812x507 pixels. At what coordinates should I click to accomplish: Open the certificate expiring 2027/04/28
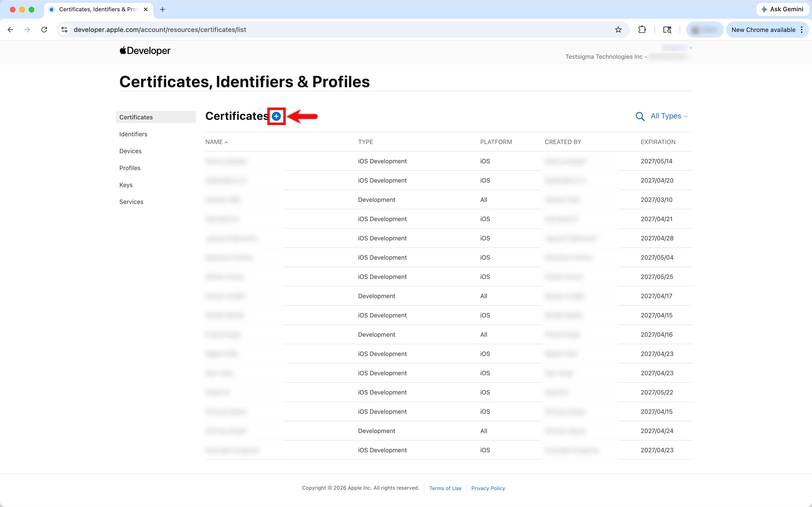coord(449,238)
